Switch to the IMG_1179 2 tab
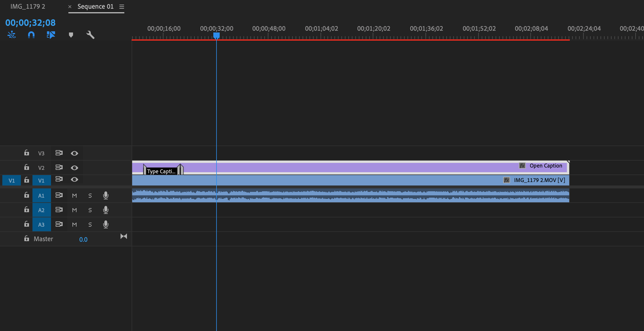The width and height of the screenshot is (644, 331). (28, 6)
